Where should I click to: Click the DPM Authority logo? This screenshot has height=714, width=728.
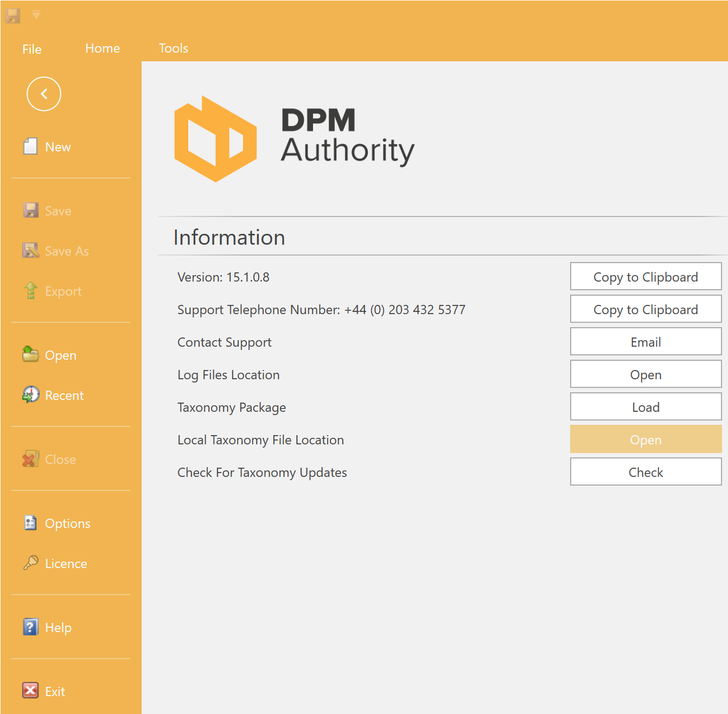(x=295, y=139)
